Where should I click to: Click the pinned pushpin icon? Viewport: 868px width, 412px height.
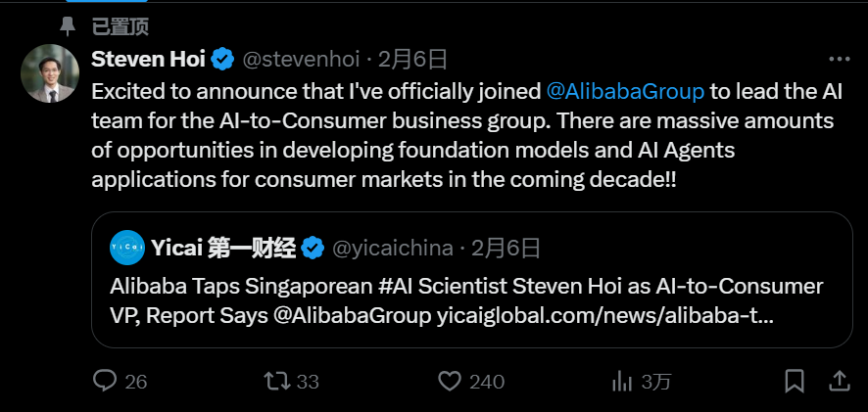point(67,23)
